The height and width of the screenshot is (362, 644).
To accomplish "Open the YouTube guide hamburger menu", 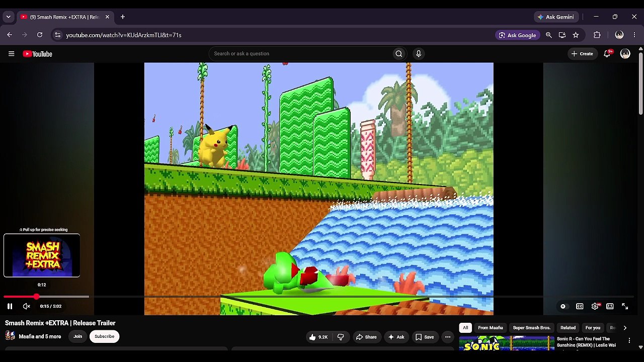I will tap(11, 54).
